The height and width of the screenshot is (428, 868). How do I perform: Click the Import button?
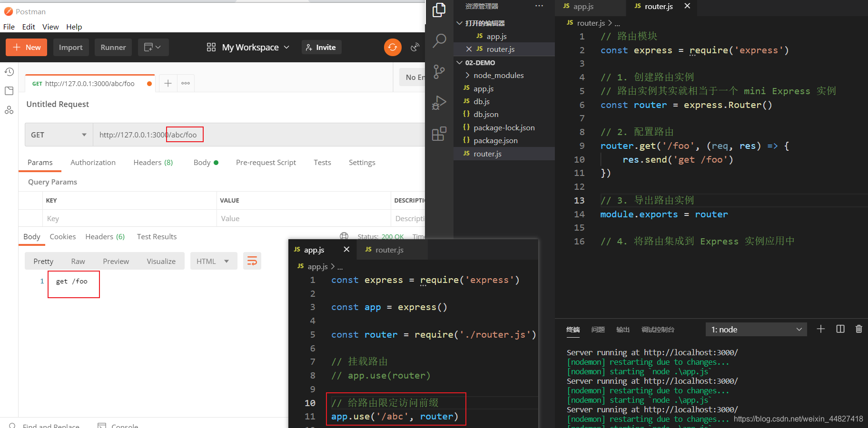(71, 47)
